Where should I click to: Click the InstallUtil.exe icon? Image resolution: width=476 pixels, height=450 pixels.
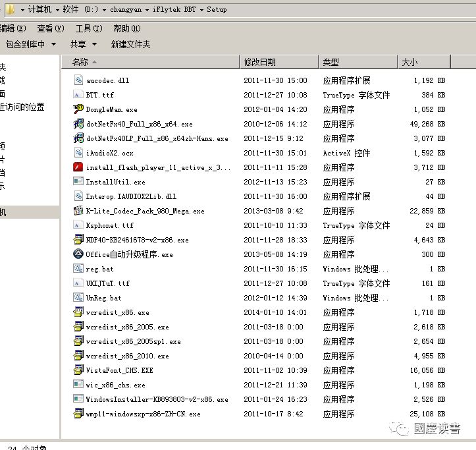(78, 182)
